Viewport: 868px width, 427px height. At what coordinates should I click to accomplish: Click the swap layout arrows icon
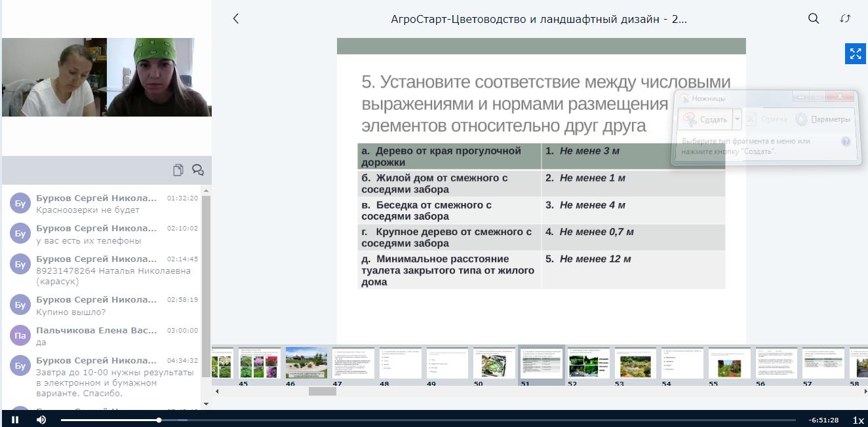(x=845, y=19)
